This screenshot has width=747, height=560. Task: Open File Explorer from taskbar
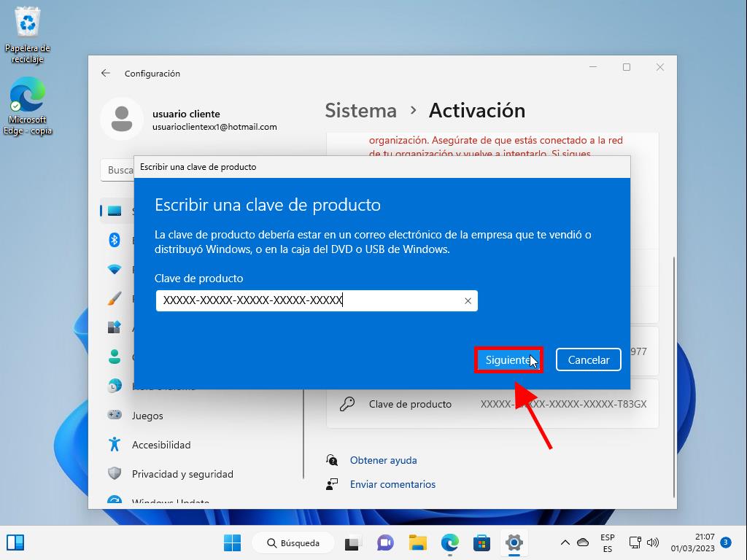click(x=417, y=543)
